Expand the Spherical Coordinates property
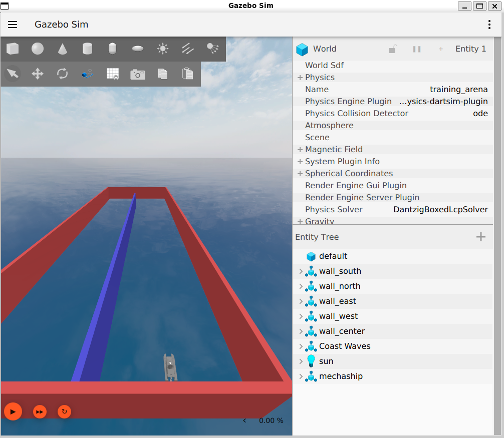504x438 pixels. click(300, 173)
